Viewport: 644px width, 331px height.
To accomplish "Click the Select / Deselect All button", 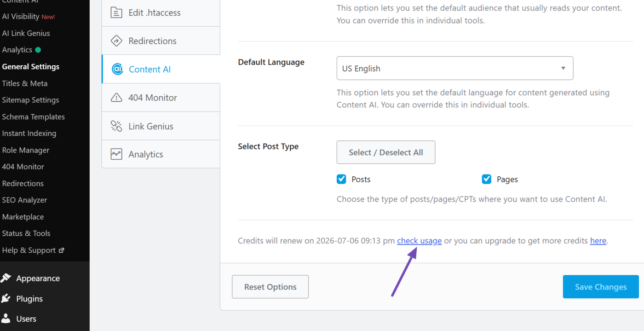I will [386, 152].
